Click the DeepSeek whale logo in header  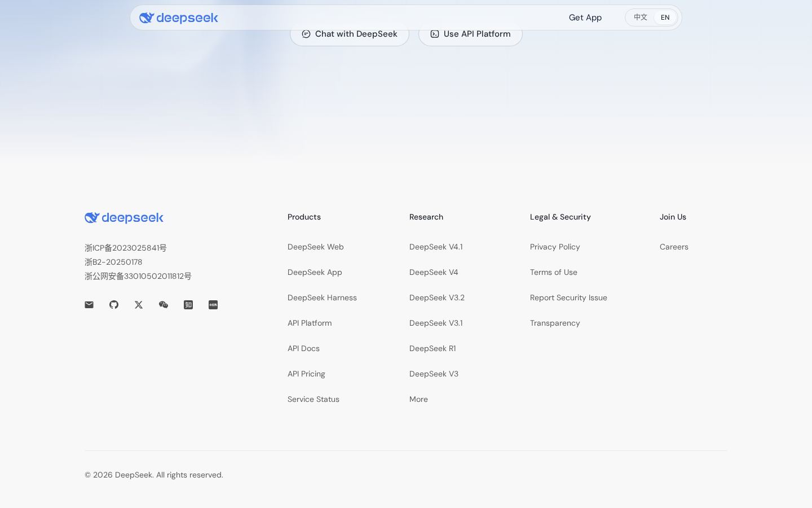coord(179,17)
